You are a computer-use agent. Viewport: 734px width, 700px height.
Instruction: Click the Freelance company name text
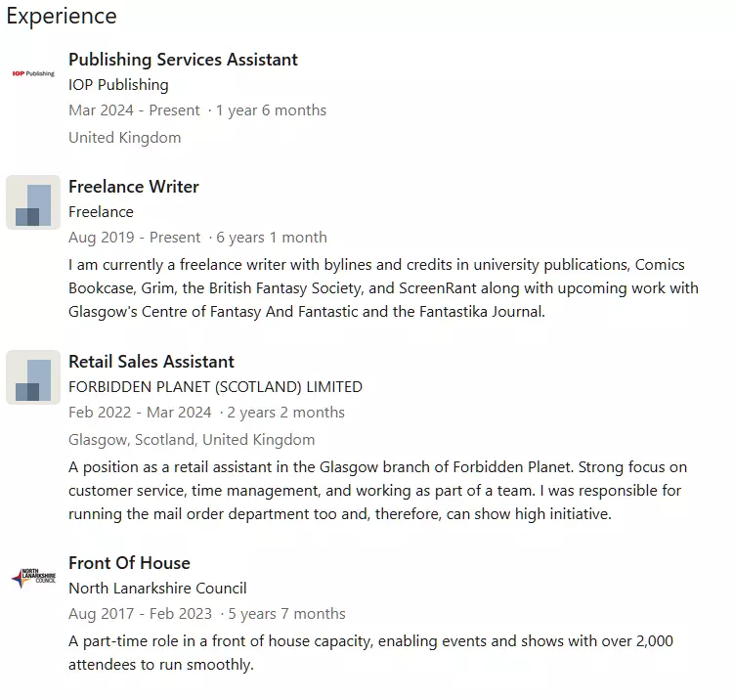click(x=101, y=212)
